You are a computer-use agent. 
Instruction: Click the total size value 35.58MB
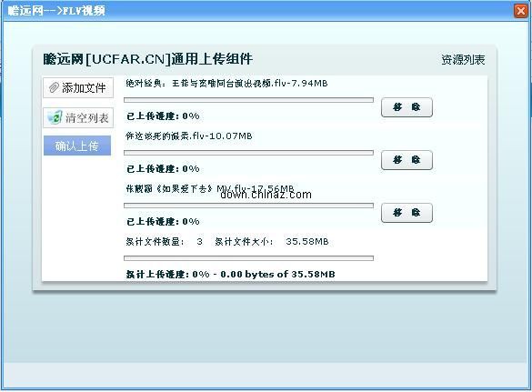307,242
